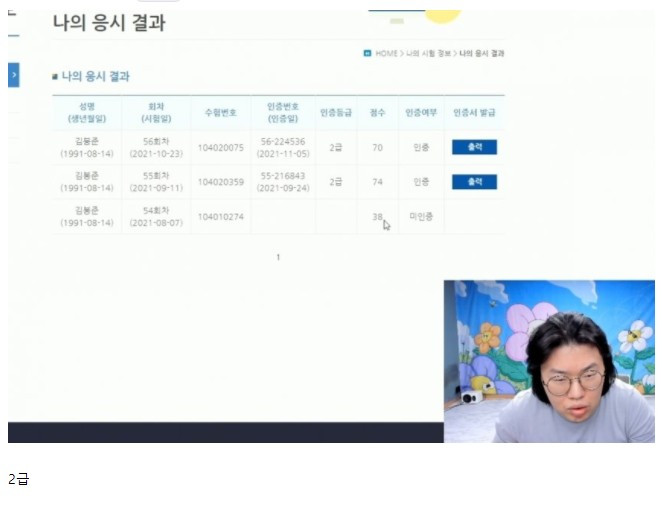The image size is (662, 512).
Task: Select page 1 in pagination
Action: pyautogui.click(x=278, y=257)
